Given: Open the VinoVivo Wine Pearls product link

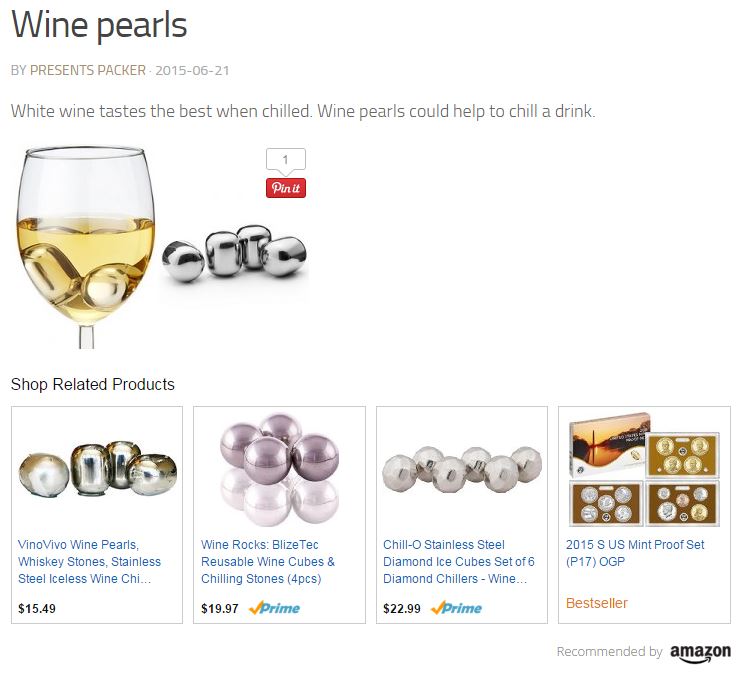Looking at the screenshot, I should click(89, 561).
